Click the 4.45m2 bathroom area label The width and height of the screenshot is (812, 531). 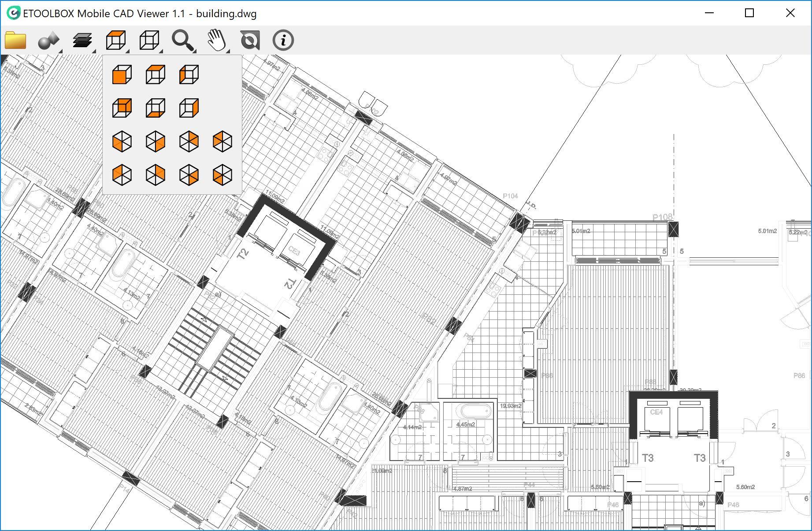465,424
